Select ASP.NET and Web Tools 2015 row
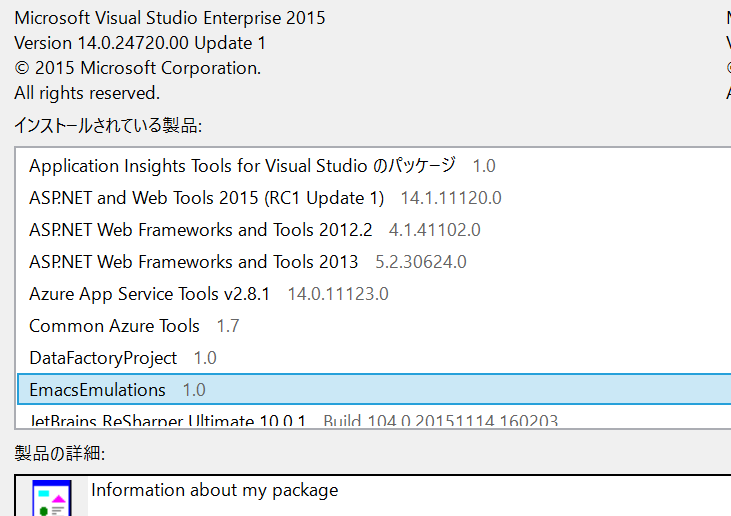 pyautogui.click(x=374, y=198)
